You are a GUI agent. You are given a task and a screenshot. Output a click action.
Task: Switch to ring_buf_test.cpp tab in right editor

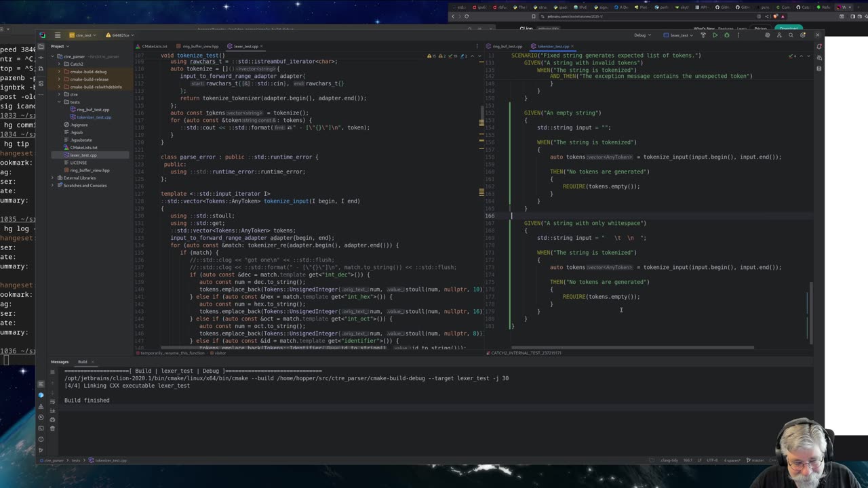pyautogui.click(x=504, y=46)
